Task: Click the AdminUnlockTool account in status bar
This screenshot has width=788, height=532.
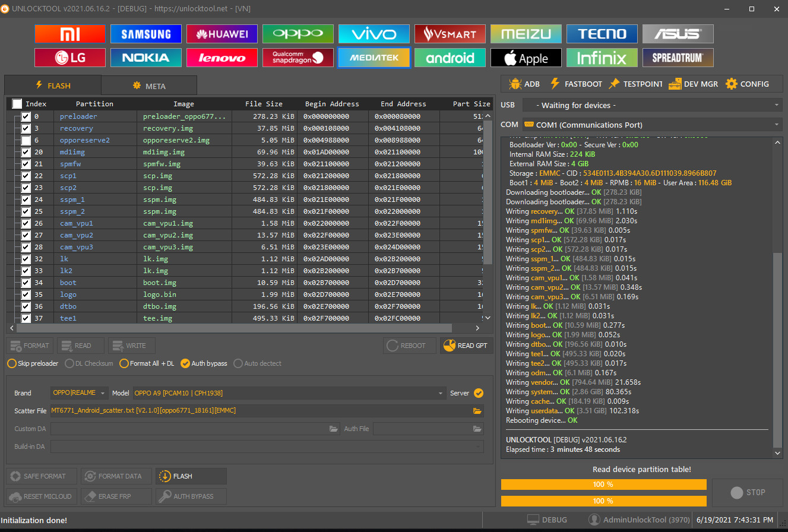Action: click(639, 520)
